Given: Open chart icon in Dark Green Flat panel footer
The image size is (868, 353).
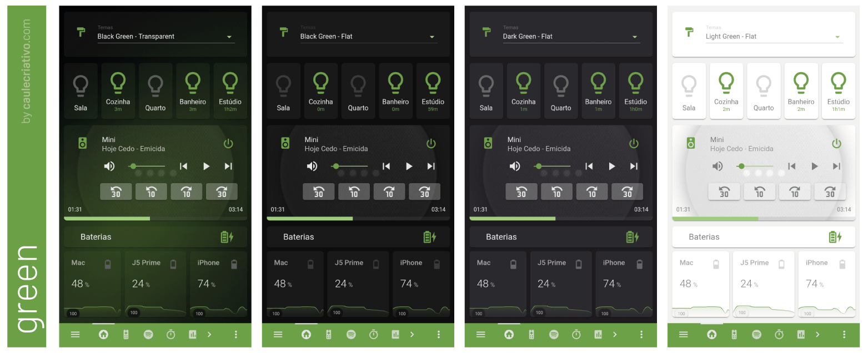Looking at the screenshot, I should click(598, 335).
